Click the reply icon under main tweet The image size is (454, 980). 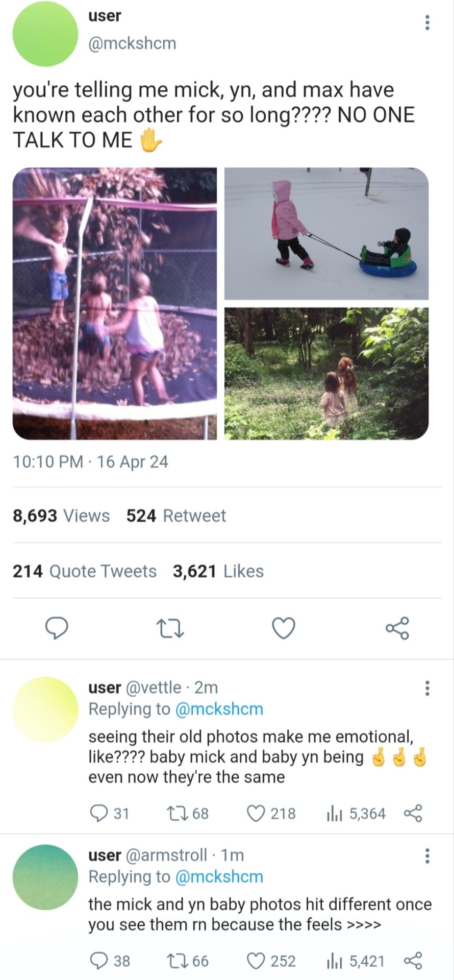point(57,628)
